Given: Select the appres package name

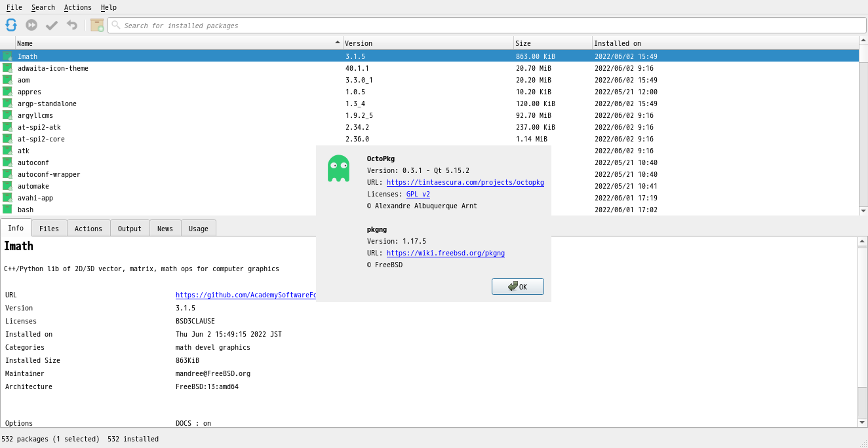Looking at the screenshot, I should [x=30, y=92].
